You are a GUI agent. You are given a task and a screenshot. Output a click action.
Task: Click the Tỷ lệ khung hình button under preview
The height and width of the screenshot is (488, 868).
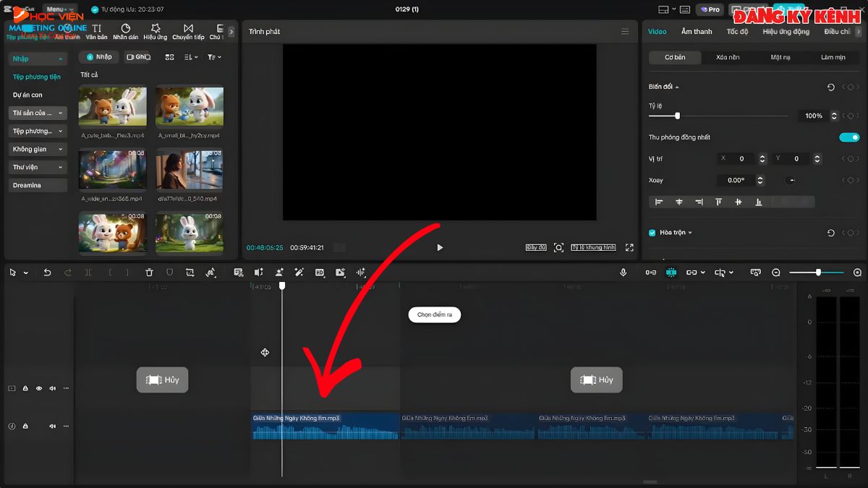click(592, 247)
